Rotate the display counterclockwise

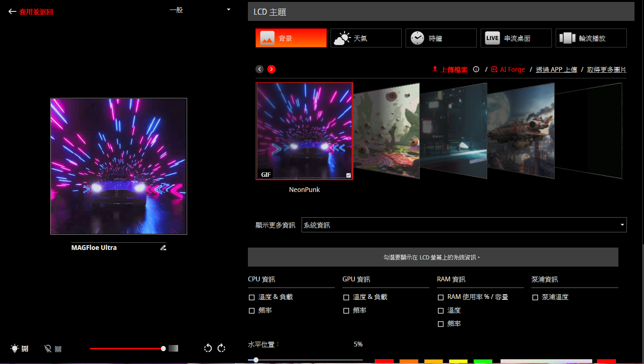click(208, 348)
